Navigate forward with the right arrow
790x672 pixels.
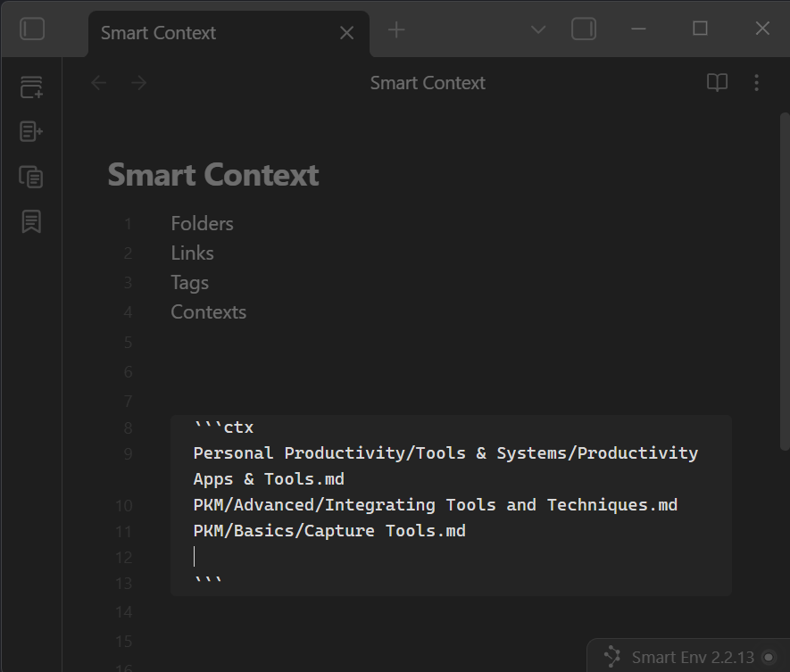(138, 83)
